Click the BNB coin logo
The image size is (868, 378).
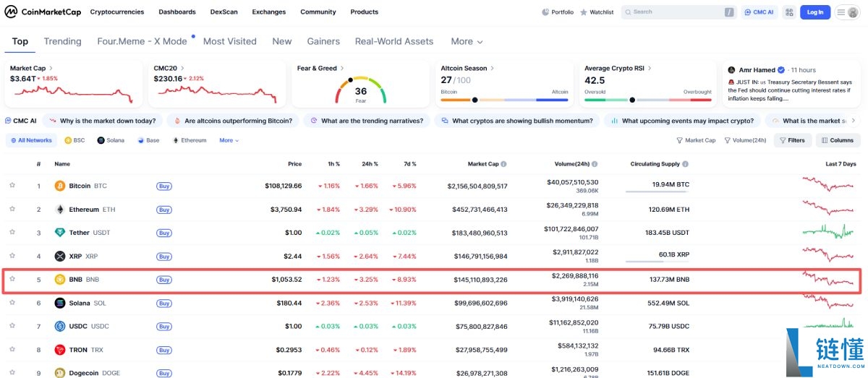pos(60,280)
